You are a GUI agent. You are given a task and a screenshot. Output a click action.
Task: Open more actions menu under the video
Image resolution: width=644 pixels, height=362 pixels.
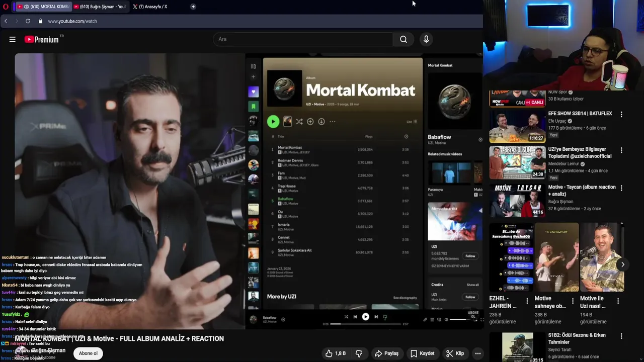tap(478, 353)
